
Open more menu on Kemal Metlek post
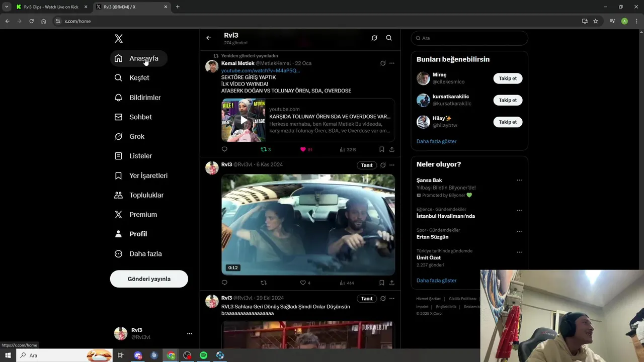pyautogui.click(x=392, y=63)
